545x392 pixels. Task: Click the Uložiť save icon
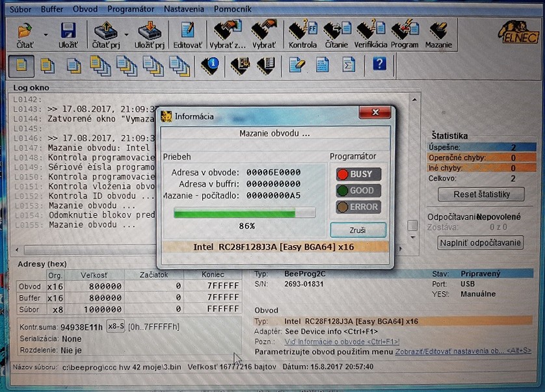coord(68,34)
